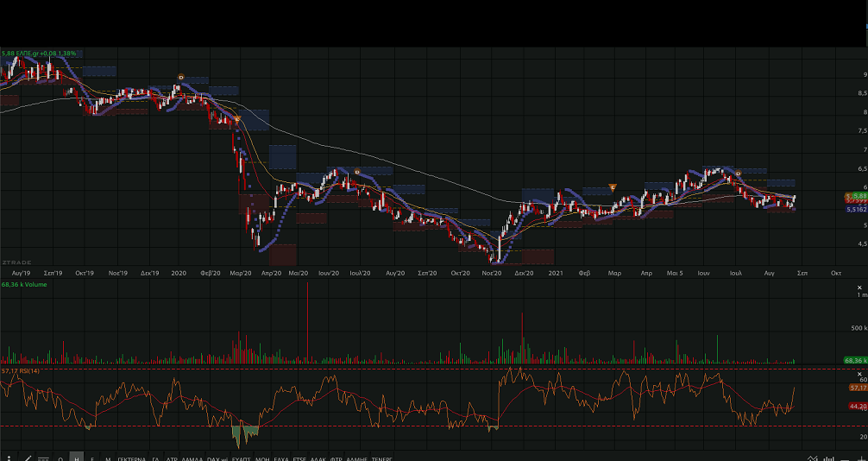Switch to the H daily timeframe
This screenshot has width=868, height=461.
(x=77, y=457)
